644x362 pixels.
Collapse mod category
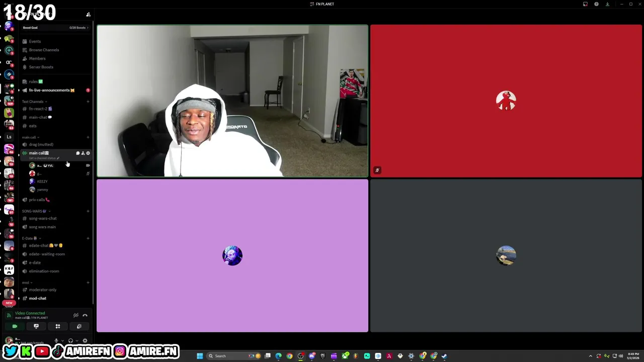27,283
